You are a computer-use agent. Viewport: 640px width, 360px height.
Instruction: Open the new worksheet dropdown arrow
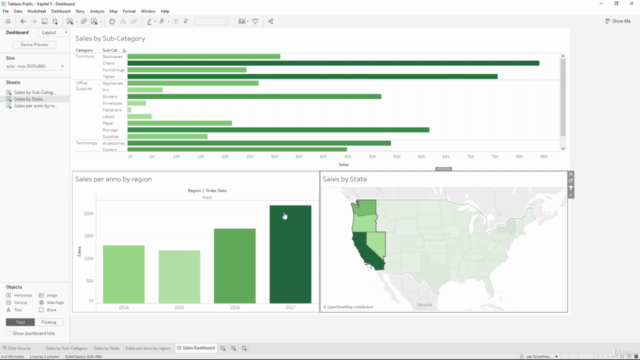77,22
